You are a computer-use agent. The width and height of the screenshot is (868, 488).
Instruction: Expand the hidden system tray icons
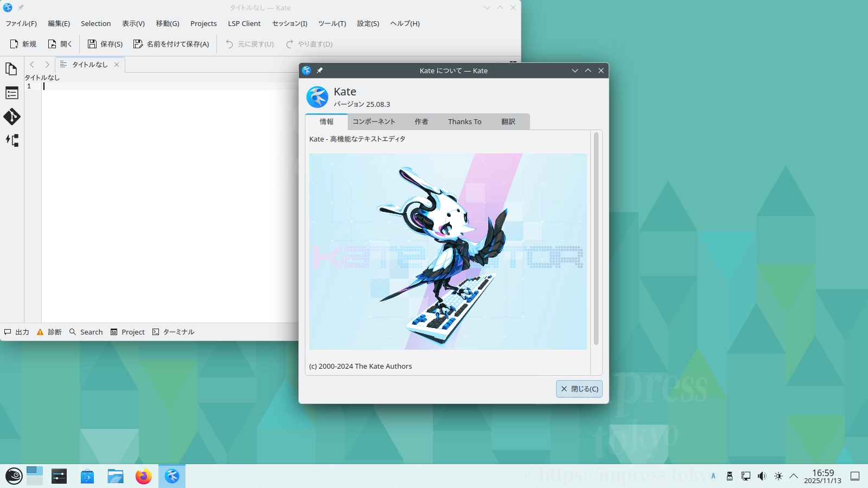(794, 476)
